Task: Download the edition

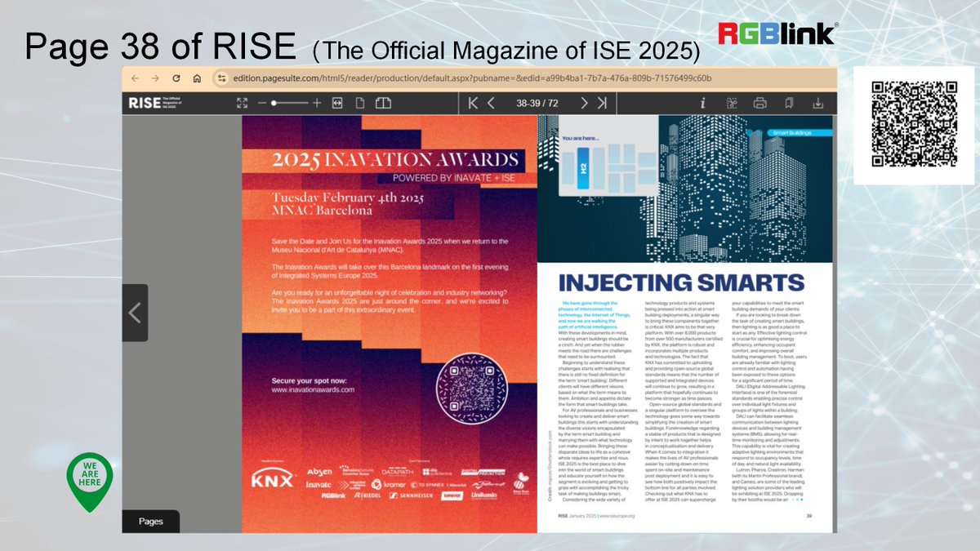Action: point(817,103)
